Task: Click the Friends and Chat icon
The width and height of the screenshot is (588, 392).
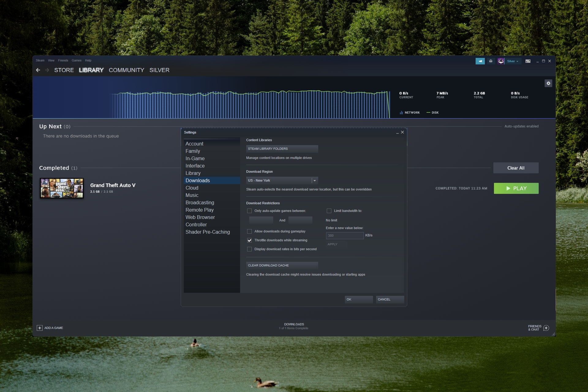Action: (x=546, y=327)
